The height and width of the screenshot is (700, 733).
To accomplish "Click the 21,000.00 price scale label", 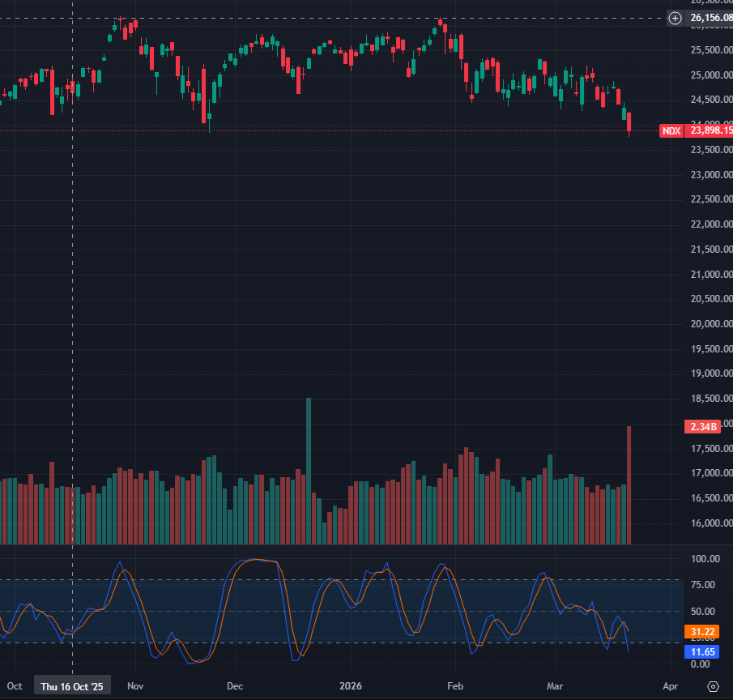I will pos(711,274).
